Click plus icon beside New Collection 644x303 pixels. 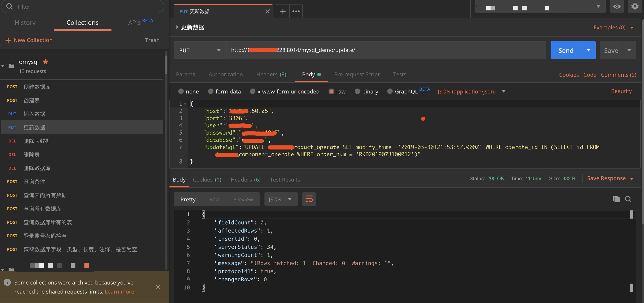coord(8,40)
